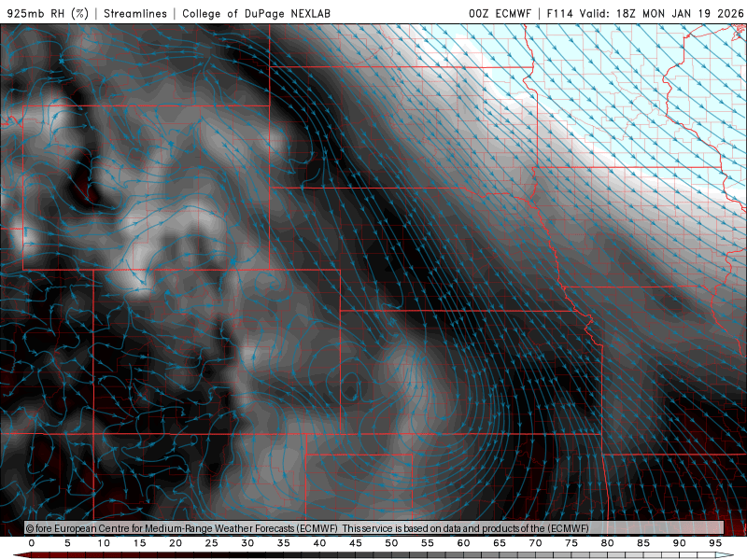Click "College of DuPage NEXLAB" header text
The width and height of the screenshot is (747, 560).
256,13
